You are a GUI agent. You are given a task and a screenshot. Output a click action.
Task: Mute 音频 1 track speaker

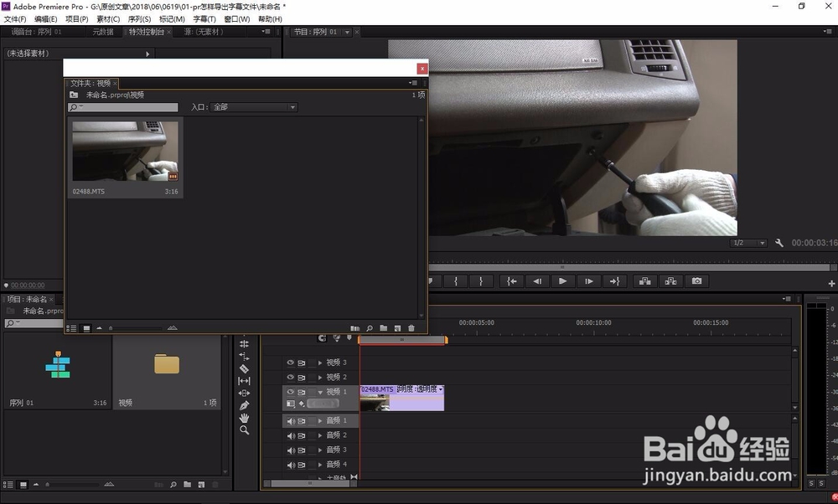click(x=291, y=421)
